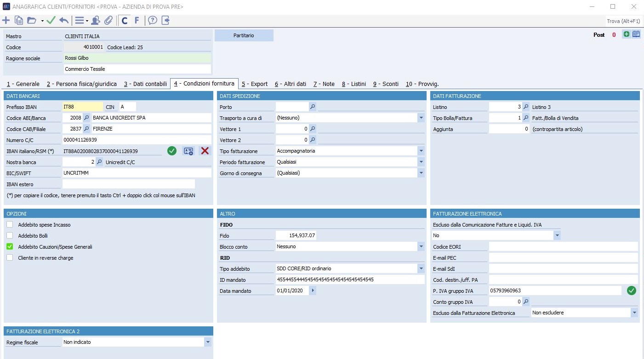Switch to clients with the C button
The height and width of the screenshot is (359, 644).
tap(125, 20)
